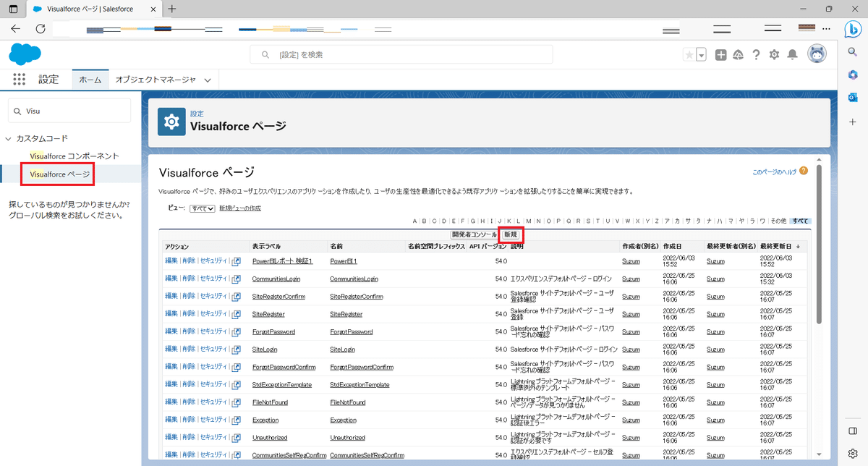Open the 設定 breadcrumb link in header
This screenshot has width=868, height=466.
click(197, 114)
